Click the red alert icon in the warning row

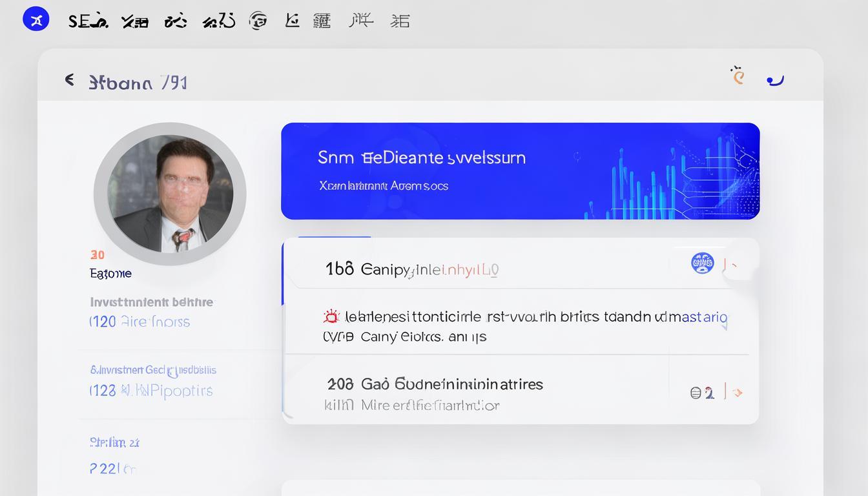pyautogui.click(x=331, y=316)
